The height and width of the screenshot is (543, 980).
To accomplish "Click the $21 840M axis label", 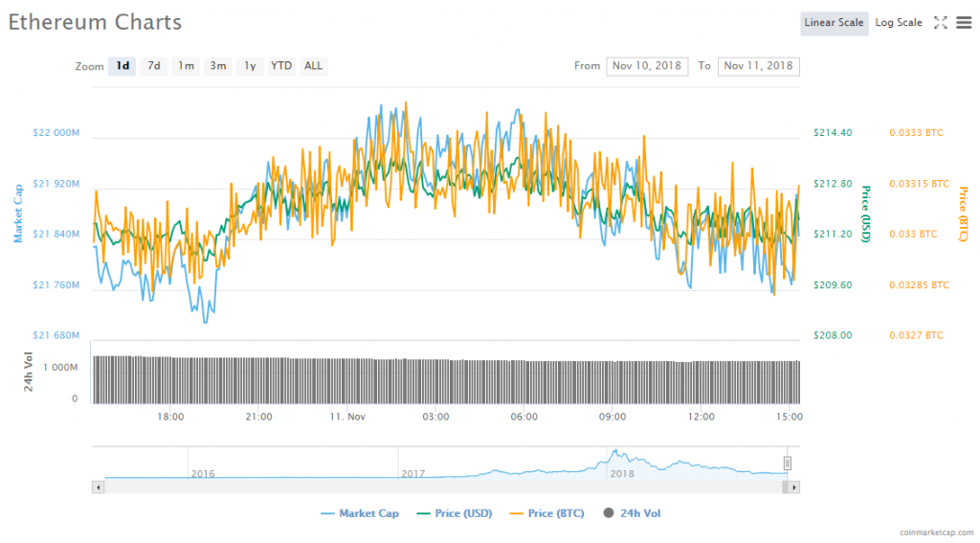I will click(56, 234).
